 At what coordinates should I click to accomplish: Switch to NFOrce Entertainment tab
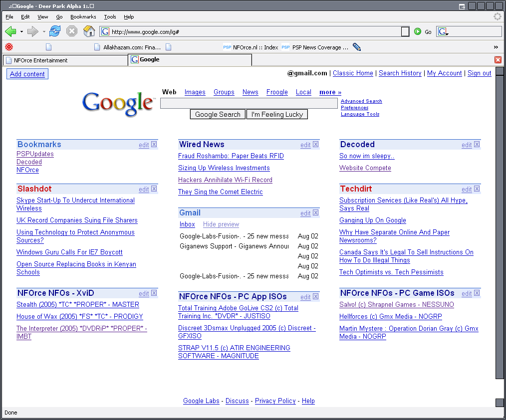(65, 60)
